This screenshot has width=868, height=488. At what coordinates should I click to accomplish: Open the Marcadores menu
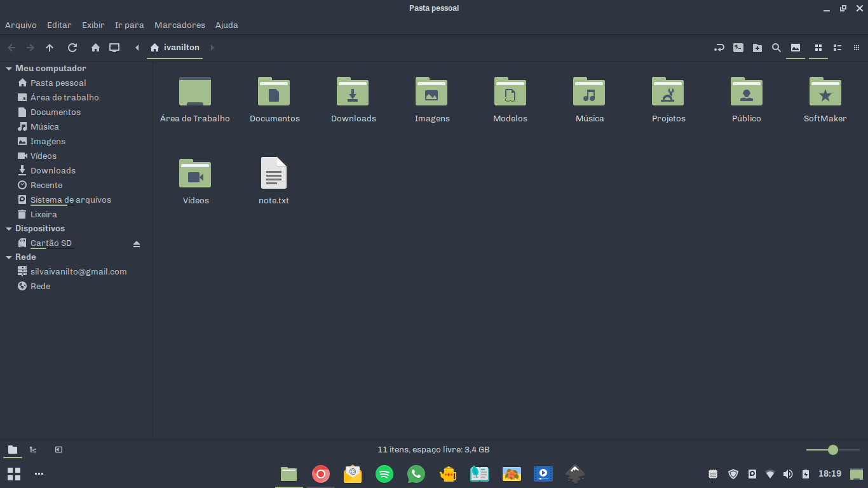point(180,25)
